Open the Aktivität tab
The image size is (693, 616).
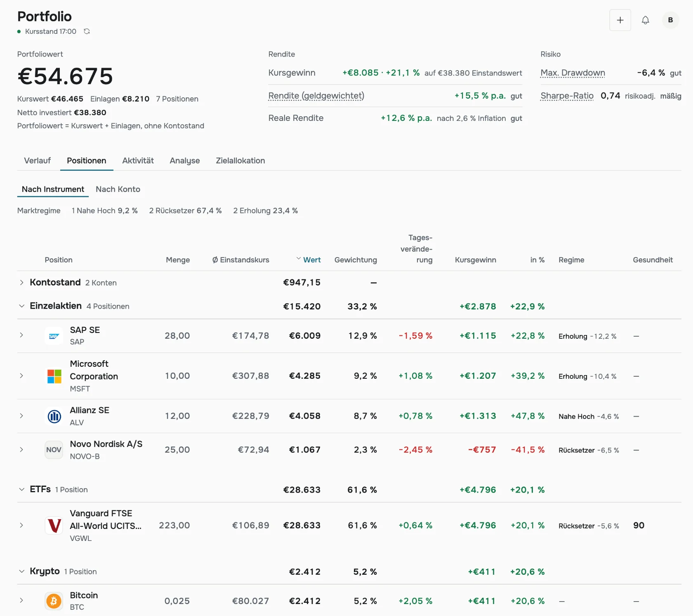point(138,160)
